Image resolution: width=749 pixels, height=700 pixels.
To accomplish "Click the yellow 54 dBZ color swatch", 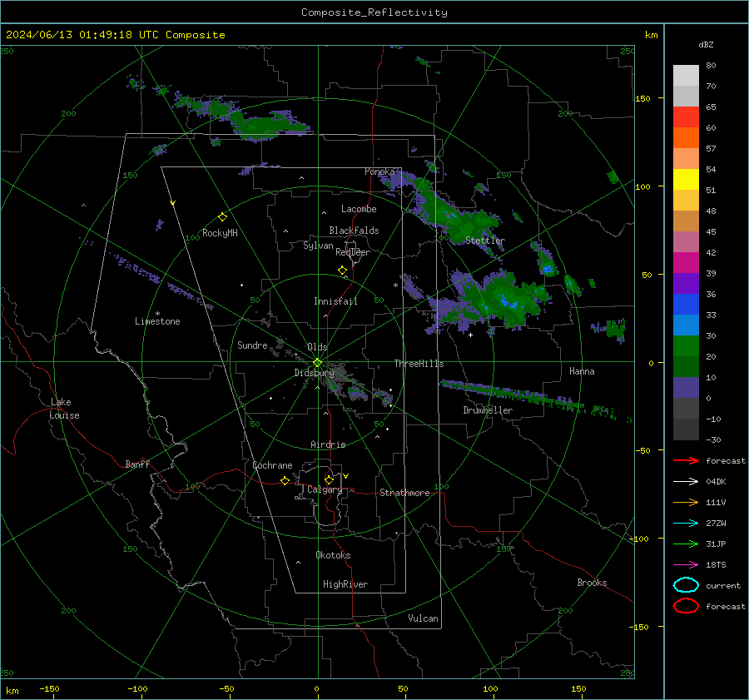I will tap(686, 179).
